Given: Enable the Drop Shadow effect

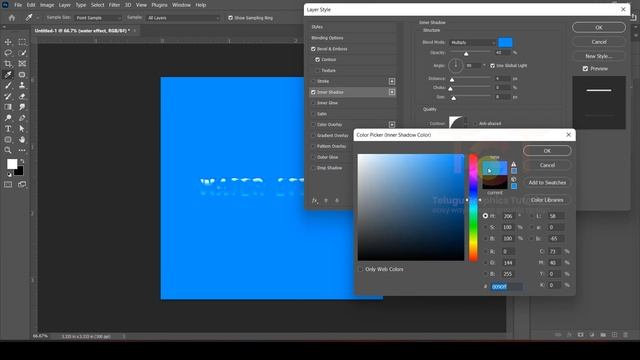Looking at the screenshot, I should (x=313, y=168).
